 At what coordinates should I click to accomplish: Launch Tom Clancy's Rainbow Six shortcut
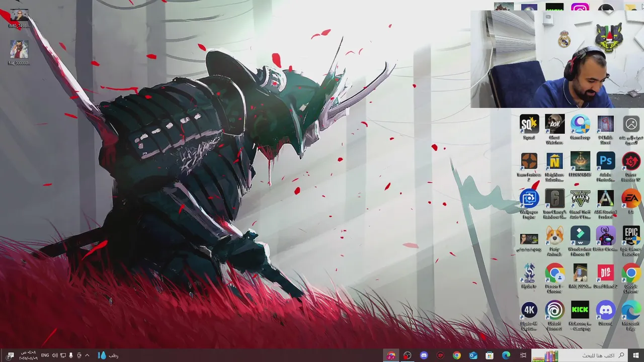click(x=554, y=204)
